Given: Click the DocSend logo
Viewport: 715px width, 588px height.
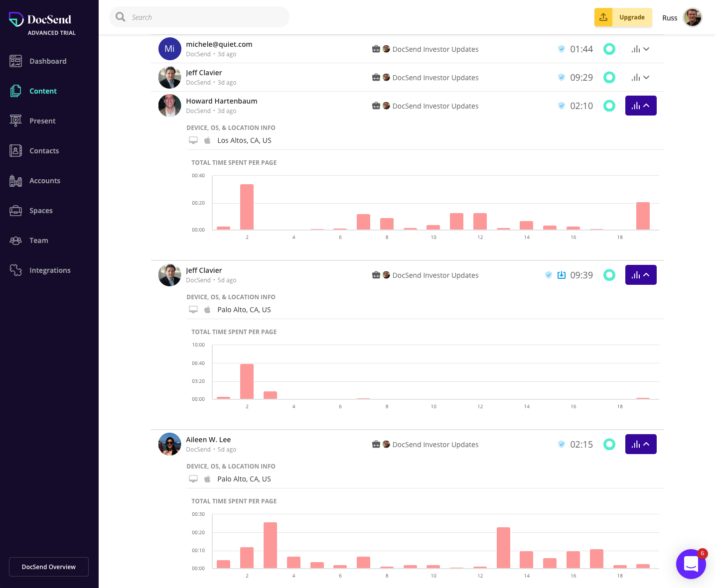Looking at the screenshot, I should coord(40,20).
